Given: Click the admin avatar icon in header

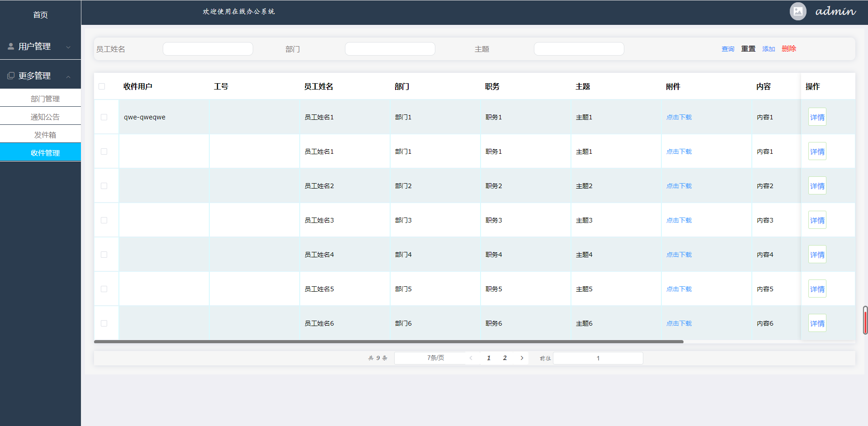Looking at the screenshot, I should coord(797,11).
